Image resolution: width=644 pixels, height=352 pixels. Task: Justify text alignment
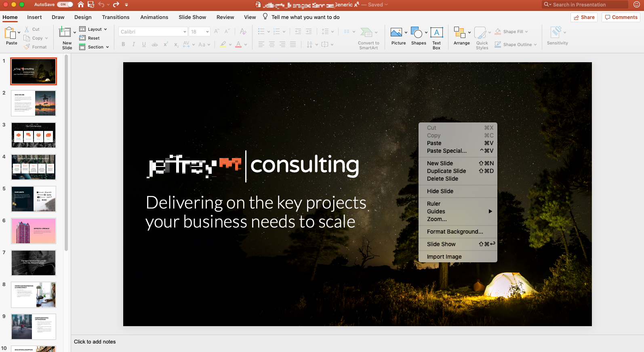click(x=293, y=44)
